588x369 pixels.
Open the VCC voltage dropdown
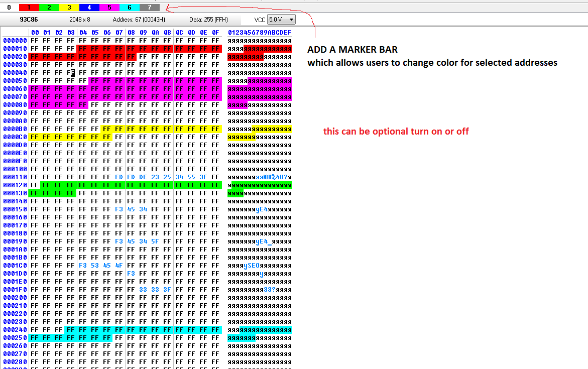(290, 19)
